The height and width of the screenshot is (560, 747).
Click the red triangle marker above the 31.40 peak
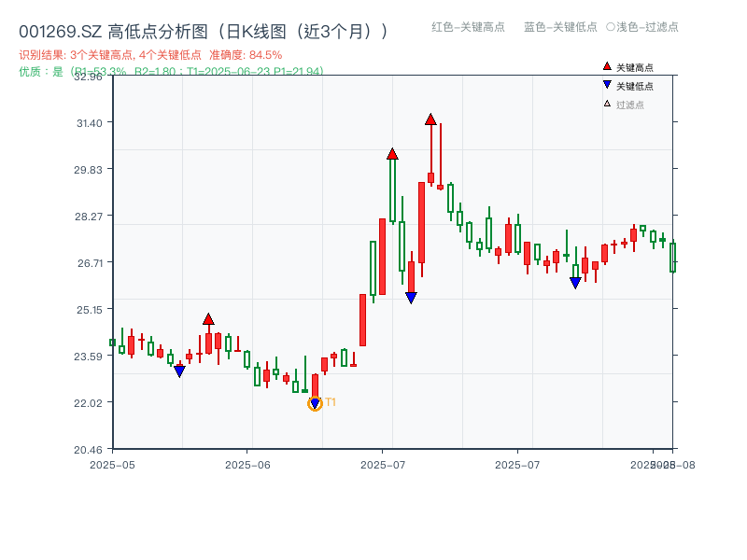pos(430,119)
